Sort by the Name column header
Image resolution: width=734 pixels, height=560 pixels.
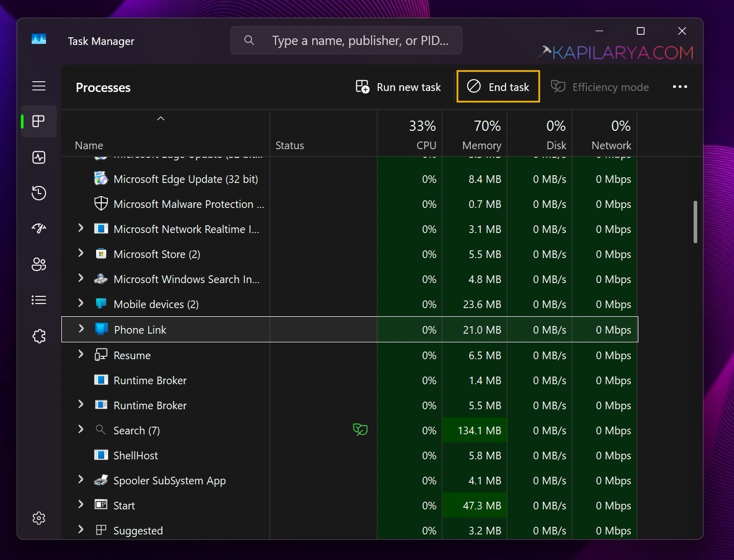point(165,133)
